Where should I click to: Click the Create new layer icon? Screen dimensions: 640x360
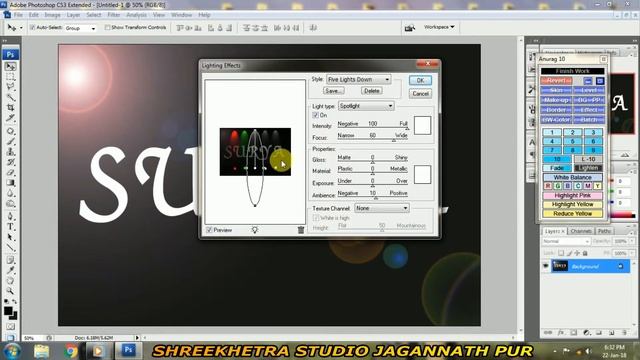(x=611, y=333)
